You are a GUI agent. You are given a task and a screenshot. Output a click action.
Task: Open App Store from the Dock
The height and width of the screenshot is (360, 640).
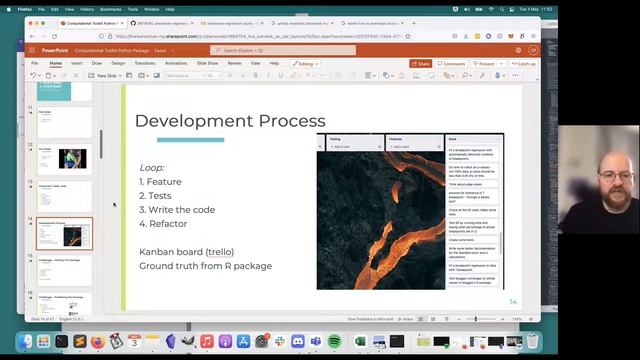coord(243,341)
